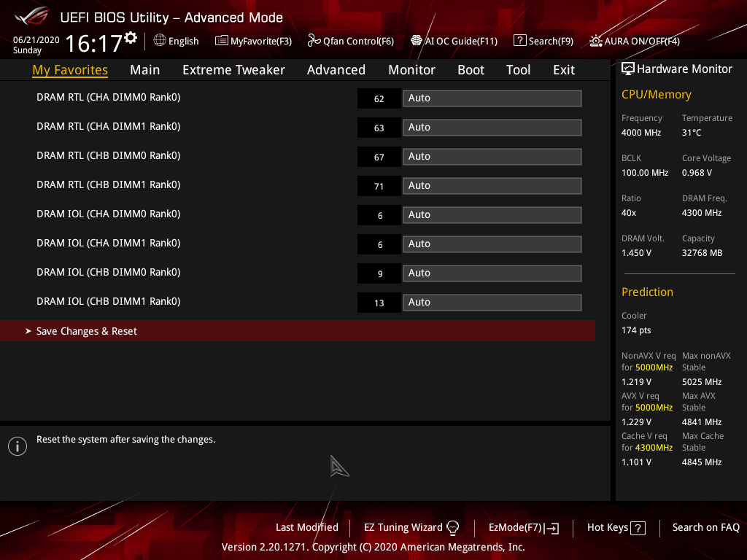Click the Hardware Monitor screen icon
The height and width of the screenshot is (560, 747).
pyautogui.click(x=628, y=69)
